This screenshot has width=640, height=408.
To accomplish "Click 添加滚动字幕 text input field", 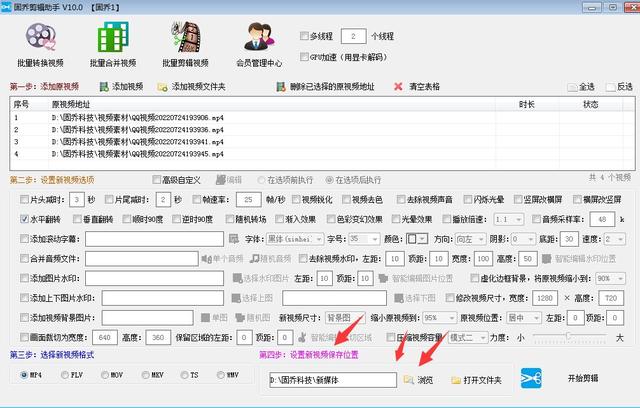I will (x=154, y=239).
